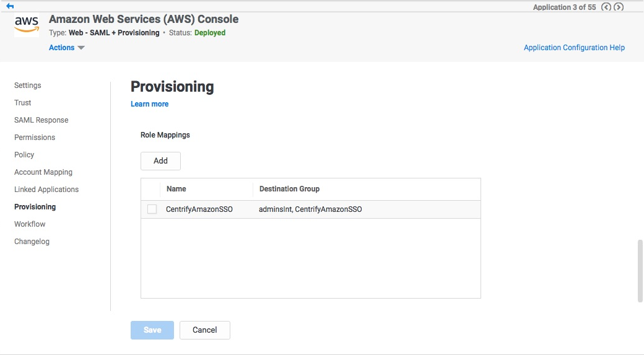
Task: Open Changelog section
Action: (x=32, y=242)
